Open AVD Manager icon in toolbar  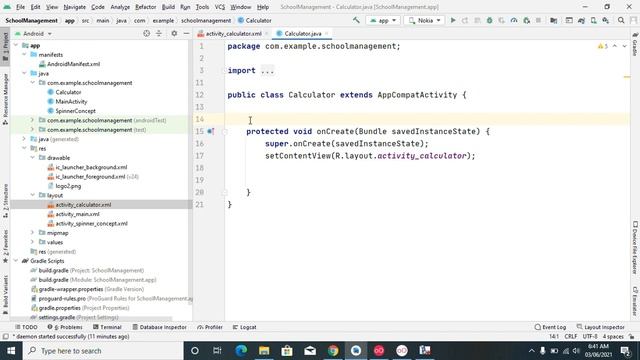point(593,20)
